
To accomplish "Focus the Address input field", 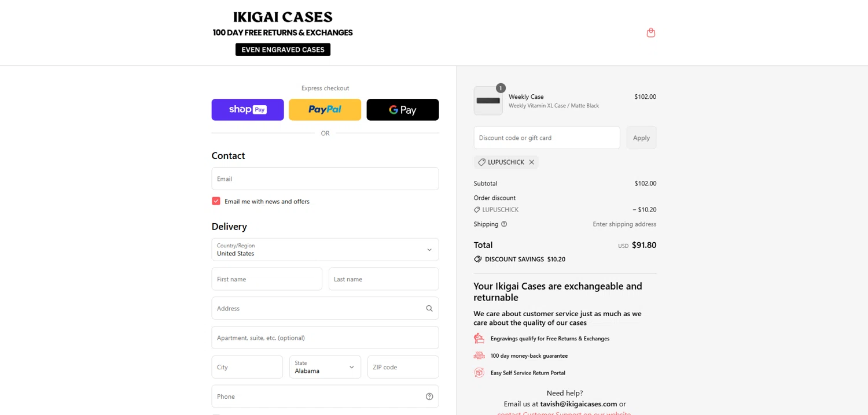I will pos(325,309).
